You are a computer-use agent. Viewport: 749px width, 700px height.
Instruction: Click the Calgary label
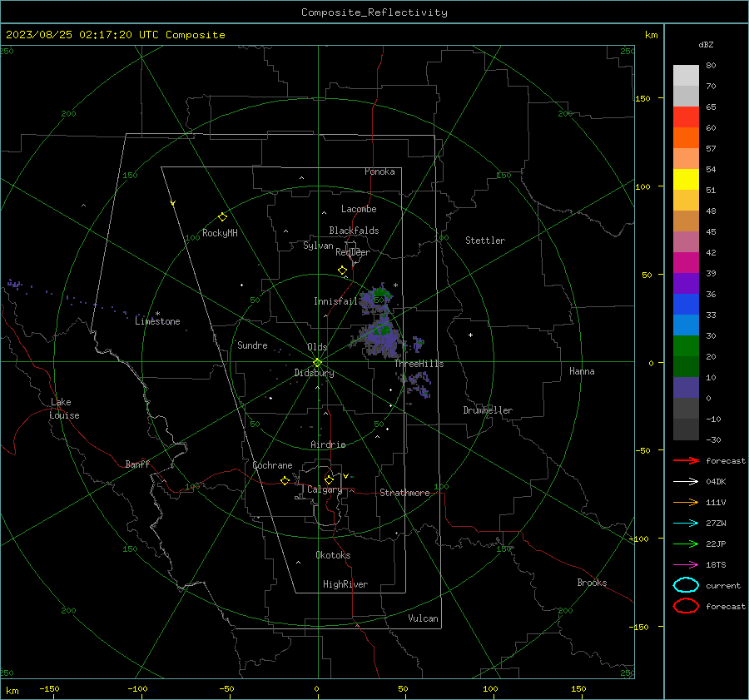point(325,489)
